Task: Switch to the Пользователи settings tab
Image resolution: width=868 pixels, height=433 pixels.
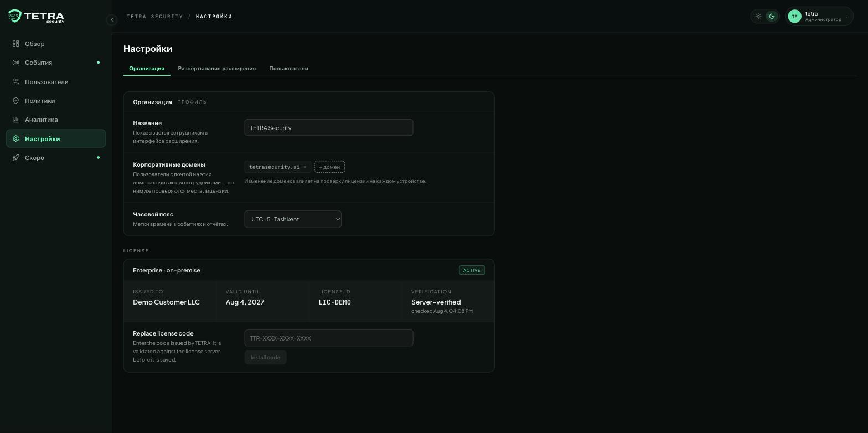Action: (288, 69)
